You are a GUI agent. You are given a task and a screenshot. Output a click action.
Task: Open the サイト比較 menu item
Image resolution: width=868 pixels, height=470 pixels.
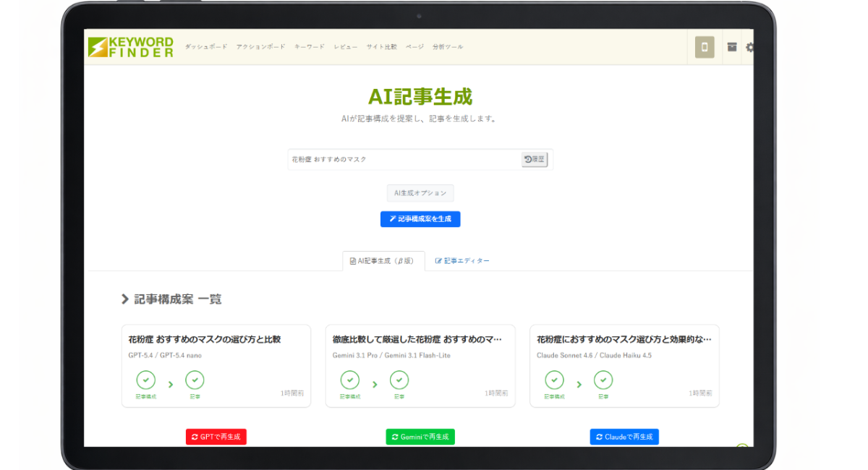(381, 47)
